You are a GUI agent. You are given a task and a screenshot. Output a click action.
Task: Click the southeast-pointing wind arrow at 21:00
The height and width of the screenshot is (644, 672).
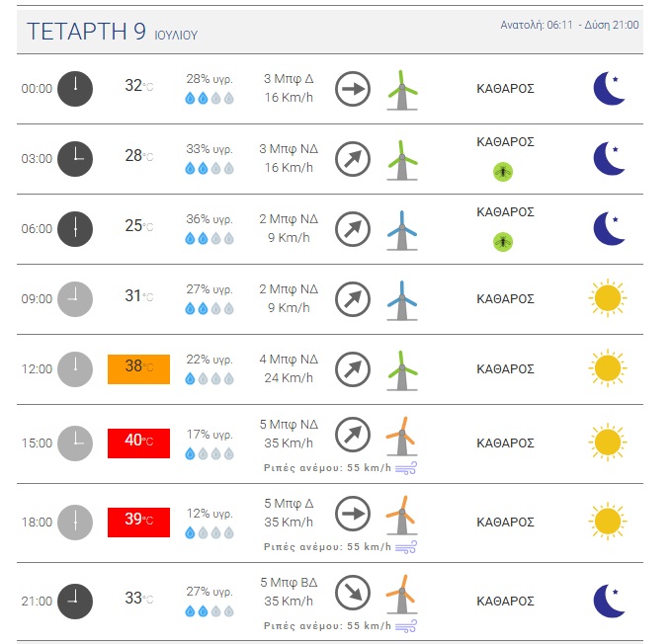coord(353,593)
